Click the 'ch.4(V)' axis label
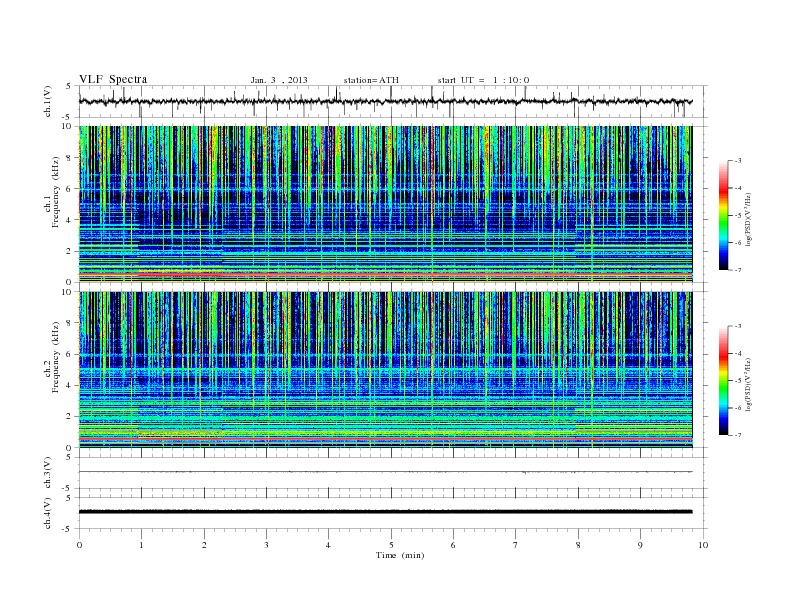The height and width of the screenshot is (612, 792). pos(47,513)
